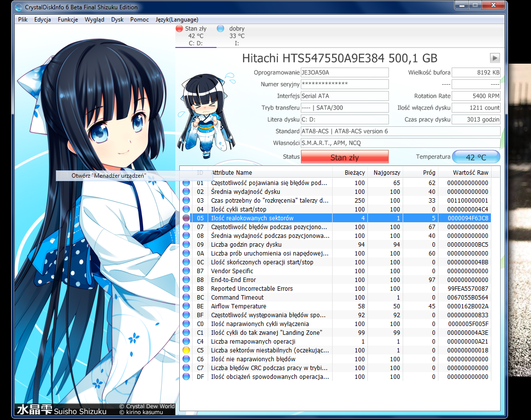Viewport: 531px width, 420px height.
Task: Click the firmware field JE3OA50A
Action: point(345,72)
